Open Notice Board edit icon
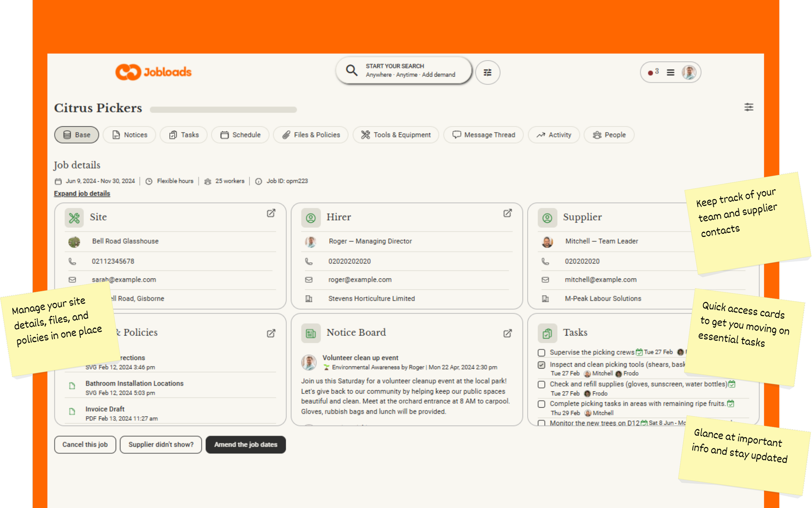This screenshot has height=508, width=812. click(507, 333)
